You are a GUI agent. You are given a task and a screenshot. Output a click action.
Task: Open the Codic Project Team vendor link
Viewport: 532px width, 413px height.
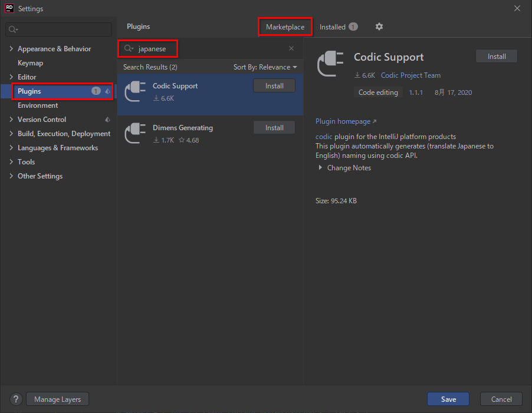click(x=411, y=75)
